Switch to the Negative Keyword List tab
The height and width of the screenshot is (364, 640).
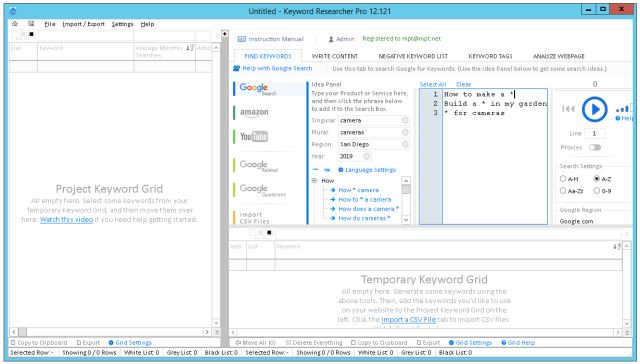click(413, 56)
